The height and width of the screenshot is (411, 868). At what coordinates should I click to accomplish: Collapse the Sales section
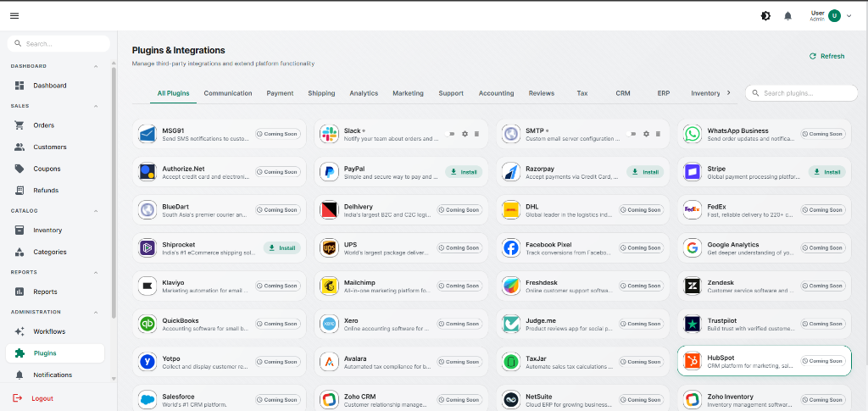96,106
